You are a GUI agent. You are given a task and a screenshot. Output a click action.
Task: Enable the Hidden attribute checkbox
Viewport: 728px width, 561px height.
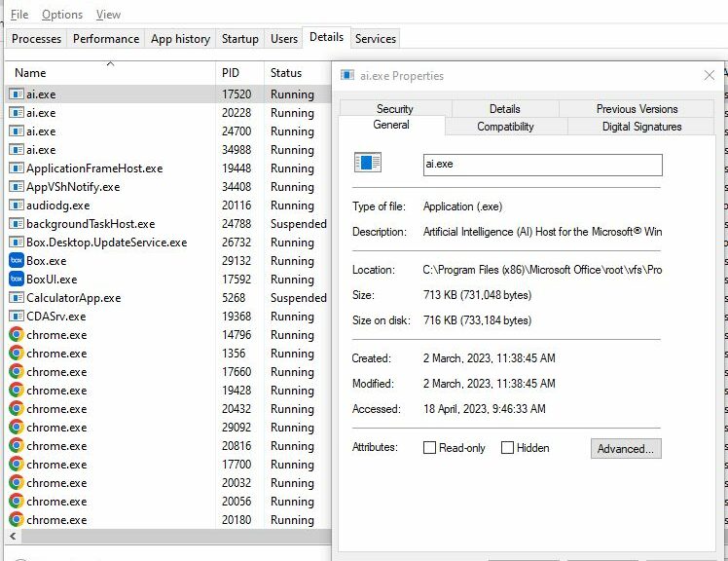tap(507, 448)
